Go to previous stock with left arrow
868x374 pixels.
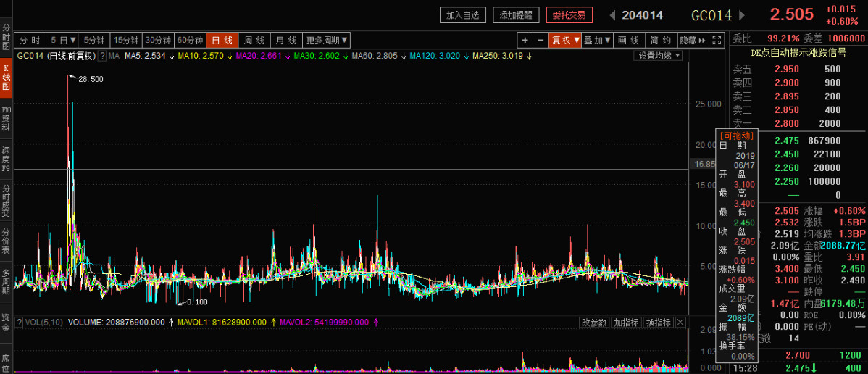pos(612,15)
